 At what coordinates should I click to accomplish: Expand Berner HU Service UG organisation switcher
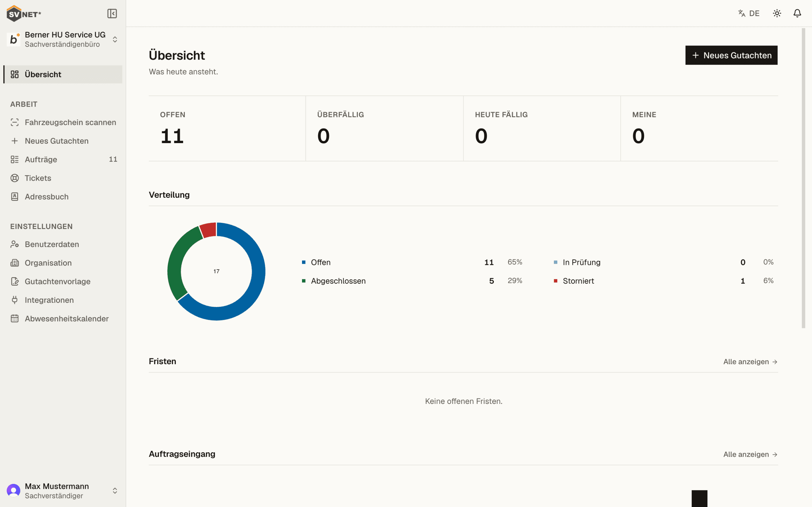pos(63,39)
